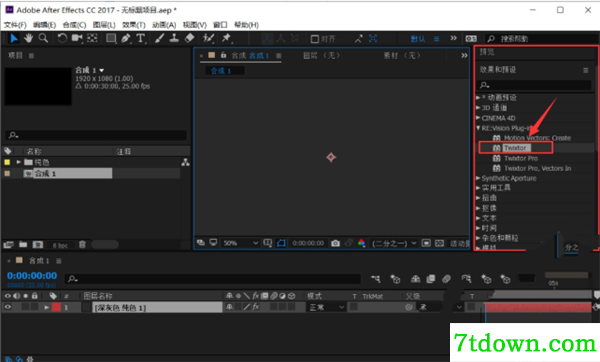This screenshot has width=600, height=362.
Task: Click the effects and presets search field
Action: point(535,85)
